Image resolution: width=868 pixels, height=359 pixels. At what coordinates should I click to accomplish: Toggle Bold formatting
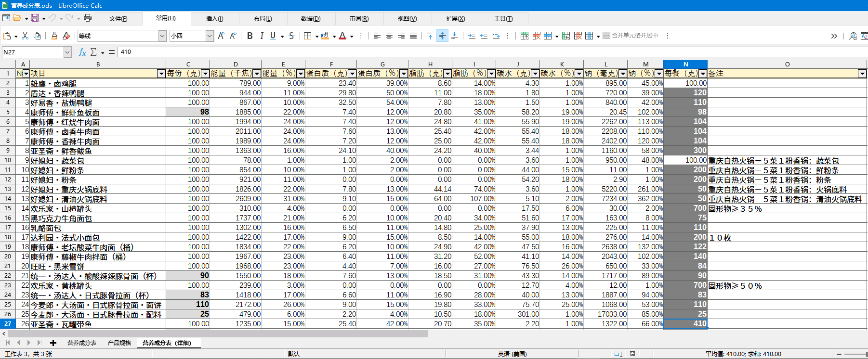(x=250, y=36)
